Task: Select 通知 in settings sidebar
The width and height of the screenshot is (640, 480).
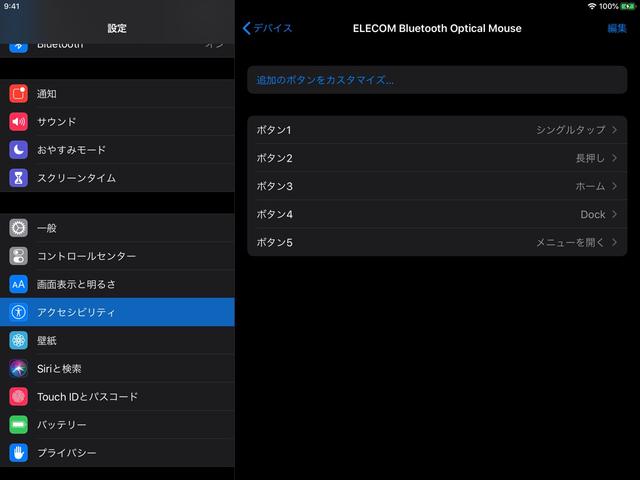Action: coord(117,93)
